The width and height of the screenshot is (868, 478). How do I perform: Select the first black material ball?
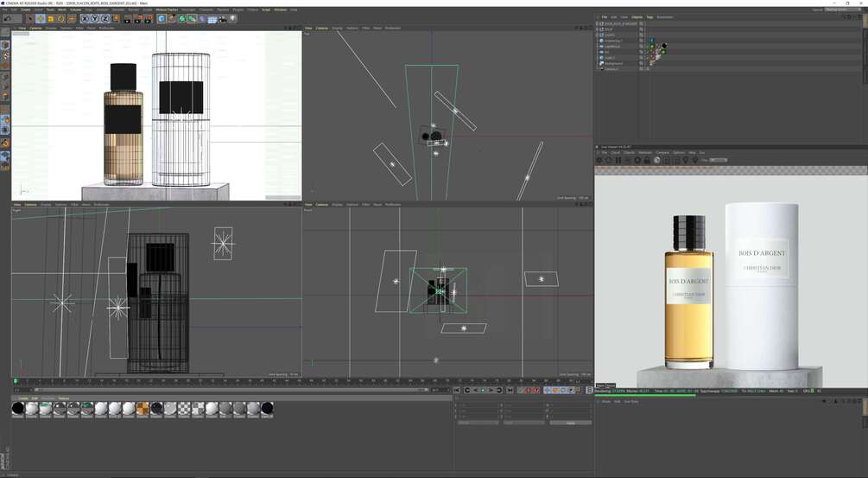click(x=18, y=409)
